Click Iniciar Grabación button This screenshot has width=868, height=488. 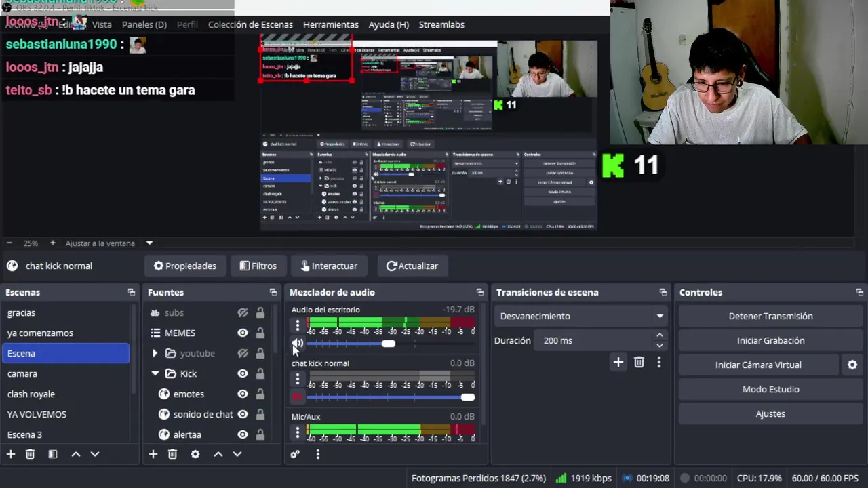[x=770, y=340]
